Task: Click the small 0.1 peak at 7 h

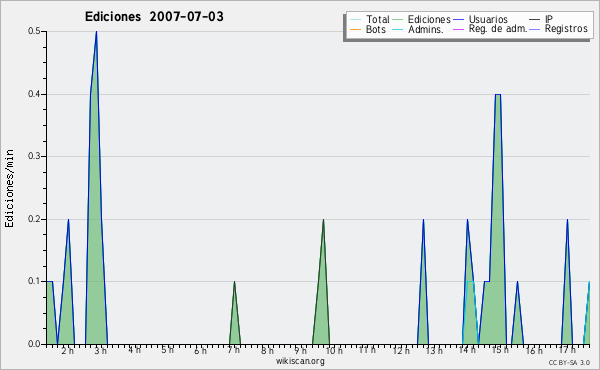Action: click(x=234, y=282)
